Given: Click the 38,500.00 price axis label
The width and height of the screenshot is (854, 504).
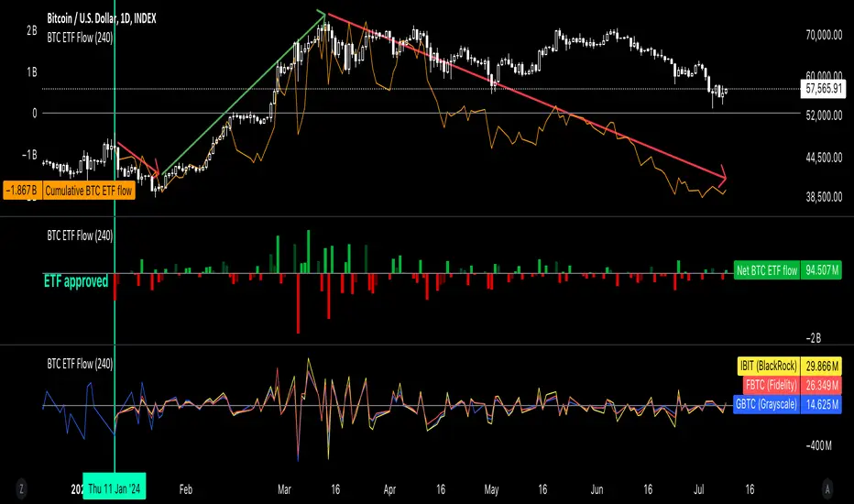Looking at the screenshot, I should [x=824, y=197].
